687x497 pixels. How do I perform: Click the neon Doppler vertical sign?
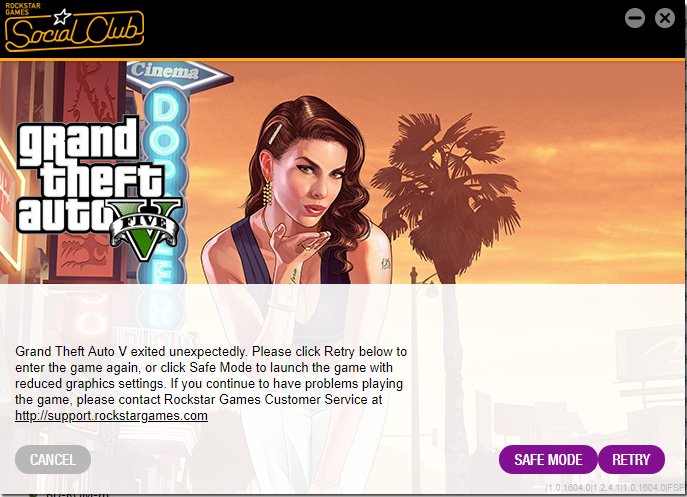pyautogui.click(x=164, y=184)
